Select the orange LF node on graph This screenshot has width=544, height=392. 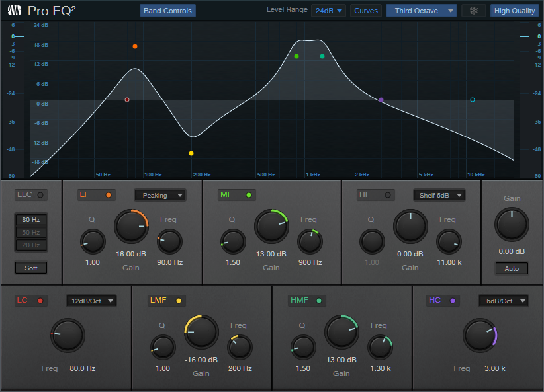[135, 46]
